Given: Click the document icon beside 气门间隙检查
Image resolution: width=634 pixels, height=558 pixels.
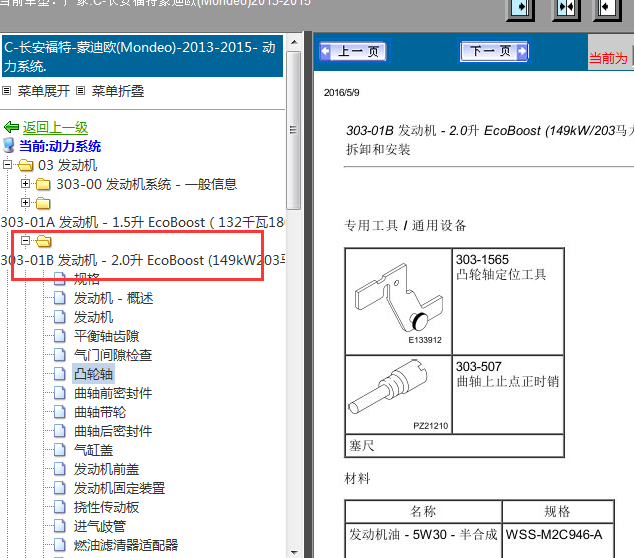Looking at the screenshot, I should pos(60,355).
